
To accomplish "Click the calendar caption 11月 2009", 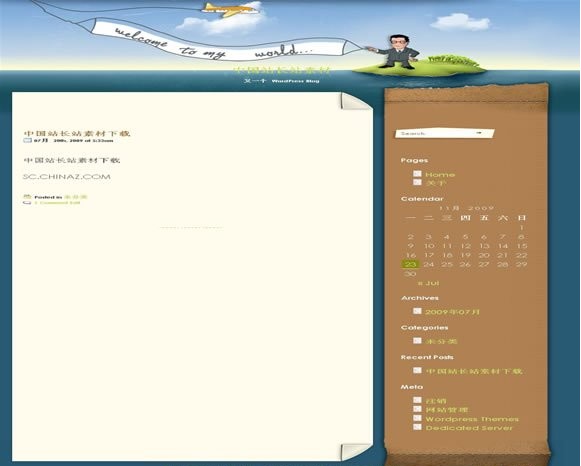I will coord(466,208).
